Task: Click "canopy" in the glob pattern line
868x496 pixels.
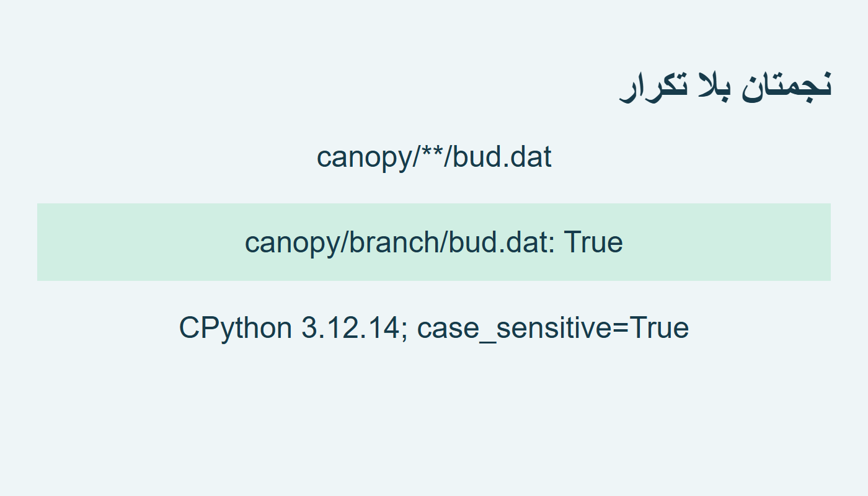Action: click(x=365, y=158)
